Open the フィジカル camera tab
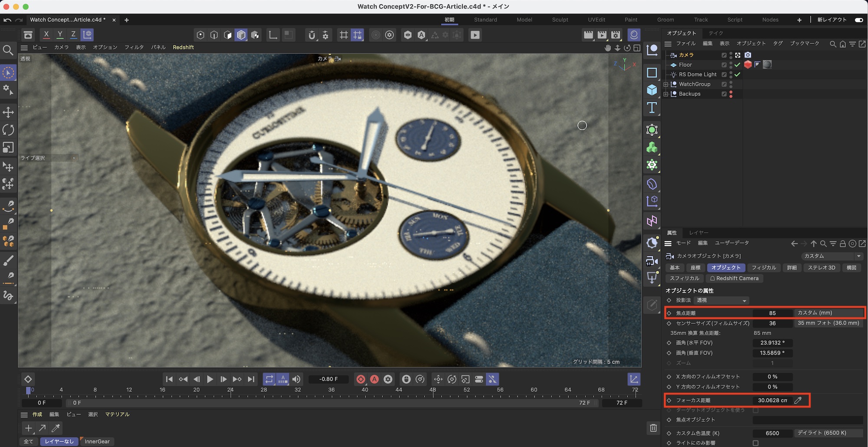The width and height of the screenshot is (868, 447). pos(764,268)
